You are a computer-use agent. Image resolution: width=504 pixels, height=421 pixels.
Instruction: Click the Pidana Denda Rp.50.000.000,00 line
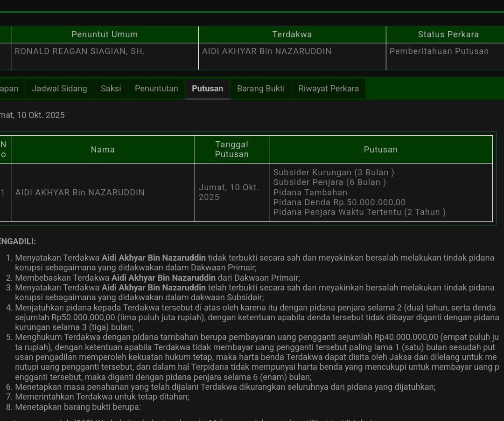pos(339,202)
